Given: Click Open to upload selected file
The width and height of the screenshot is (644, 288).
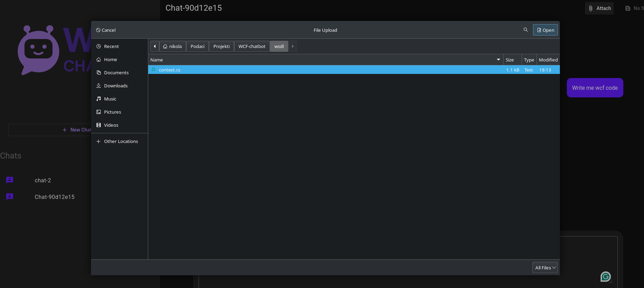Looking at the screenshot, I should pos(545,30).
